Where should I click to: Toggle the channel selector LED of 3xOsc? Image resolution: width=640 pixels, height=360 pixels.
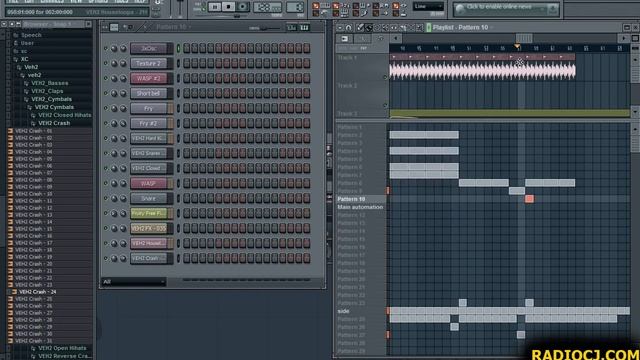point(178,48)
